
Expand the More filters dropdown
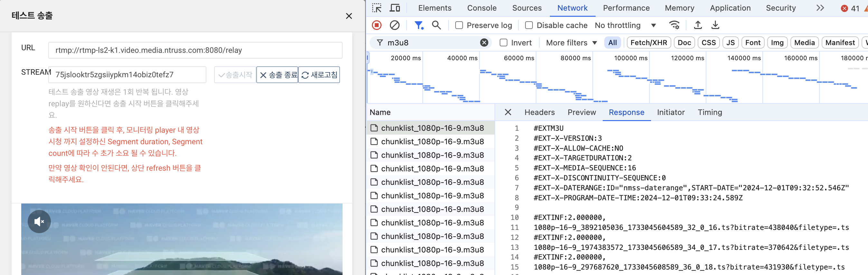click(571, 43)
